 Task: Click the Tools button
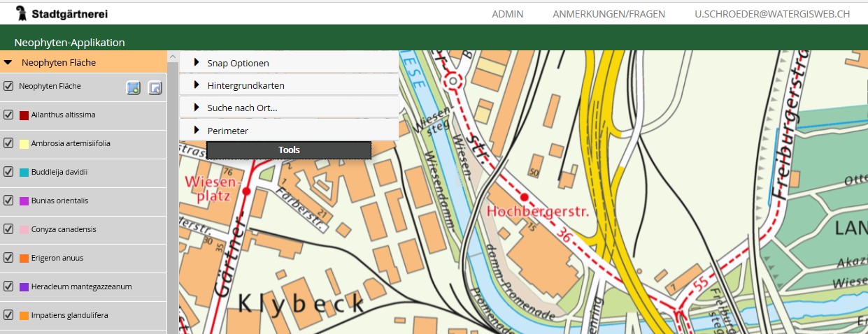click(289, 150)
